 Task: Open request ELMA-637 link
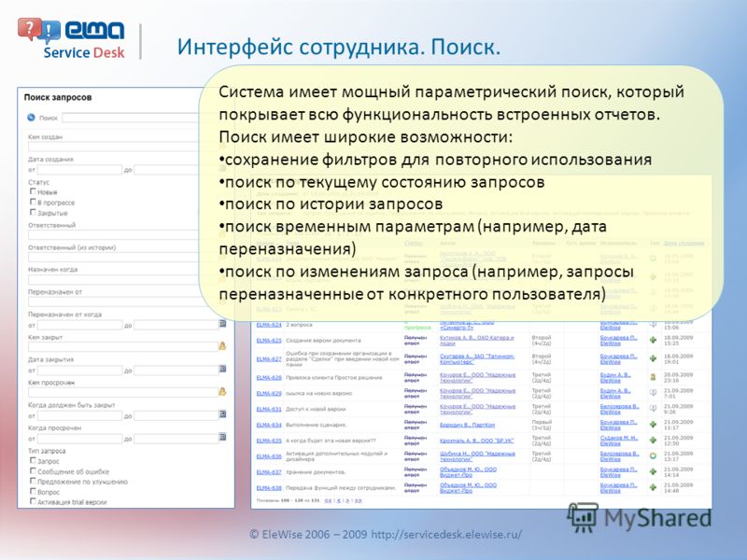(269, 472)
